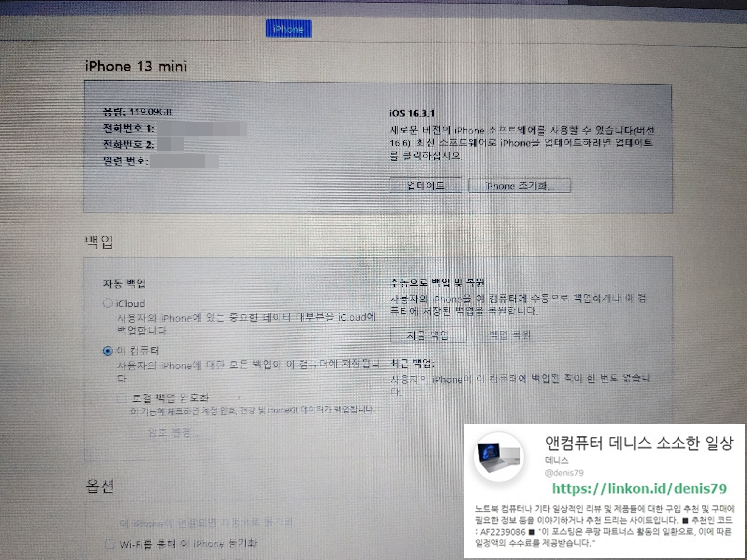Viewport: 747px width, 560px height.
Task: Click the @denis79 handle text
Action: (564, 473)
